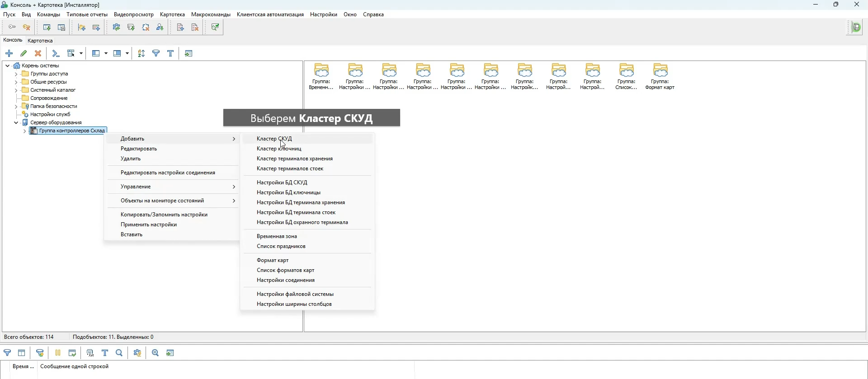
Task: Click the magnifier search icon in log toolbar
Action: coord(119,353)
